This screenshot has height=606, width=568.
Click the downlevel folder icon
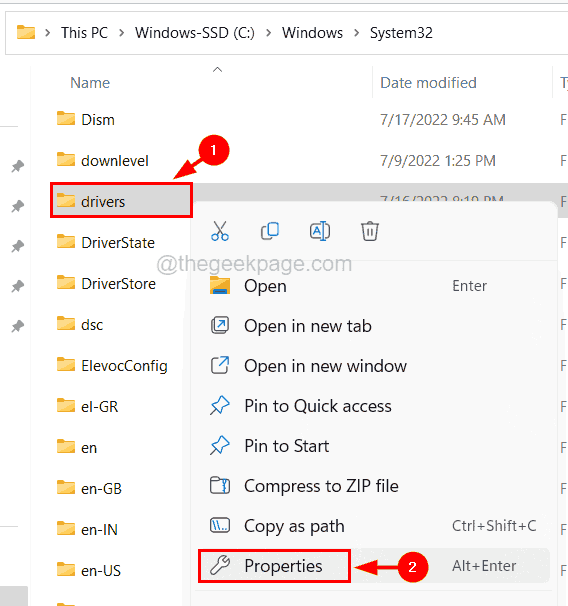(66, 159)
